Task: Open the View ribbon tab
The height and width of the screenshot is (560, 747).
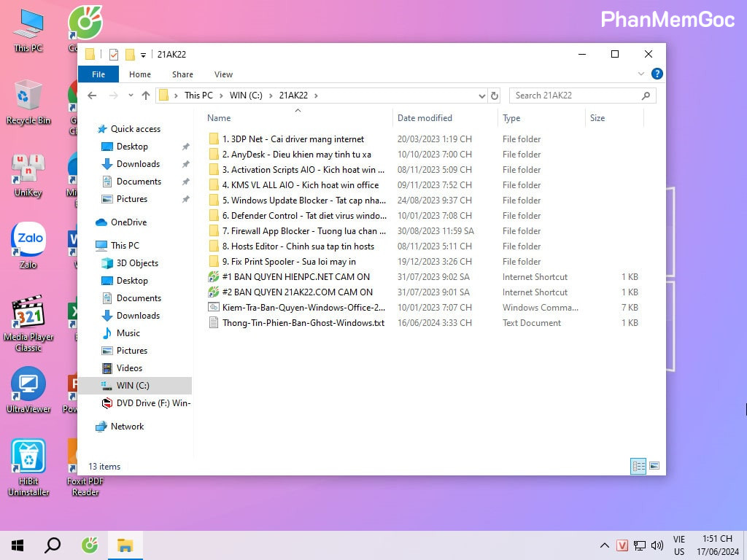Action: [x=223, y=74]
